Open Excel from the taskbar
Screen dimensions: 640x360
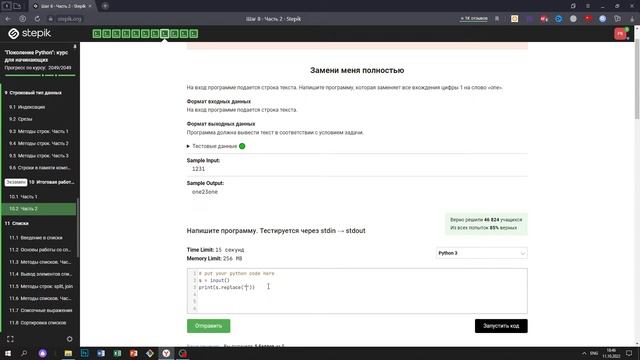(x=117, y=353)
